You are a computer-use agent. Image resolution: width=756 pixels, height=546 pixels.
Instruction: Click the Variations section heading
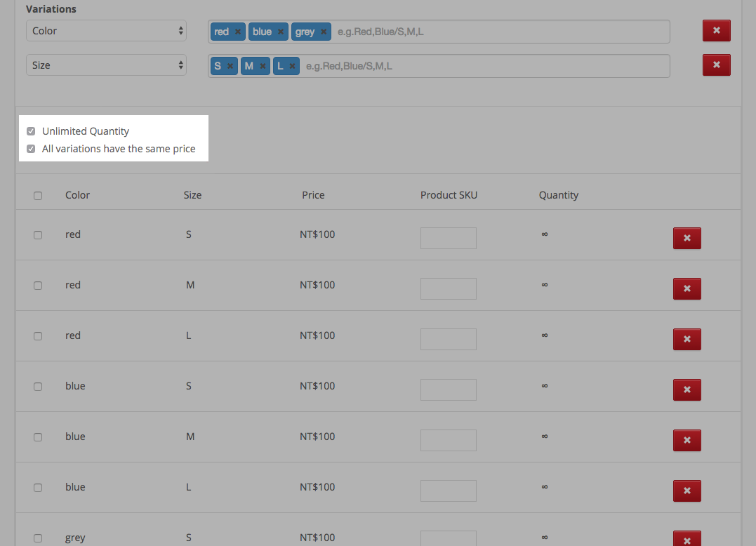click(x=51, y=9)
